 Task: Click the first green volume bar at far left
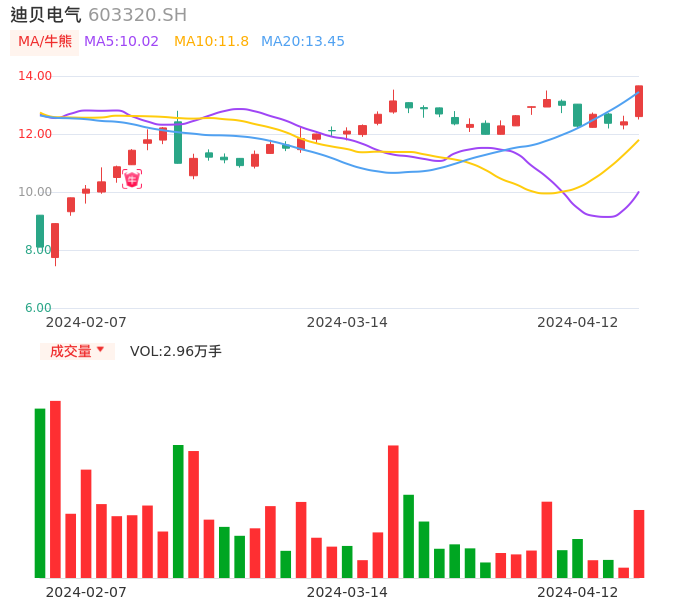pos(40,493)
